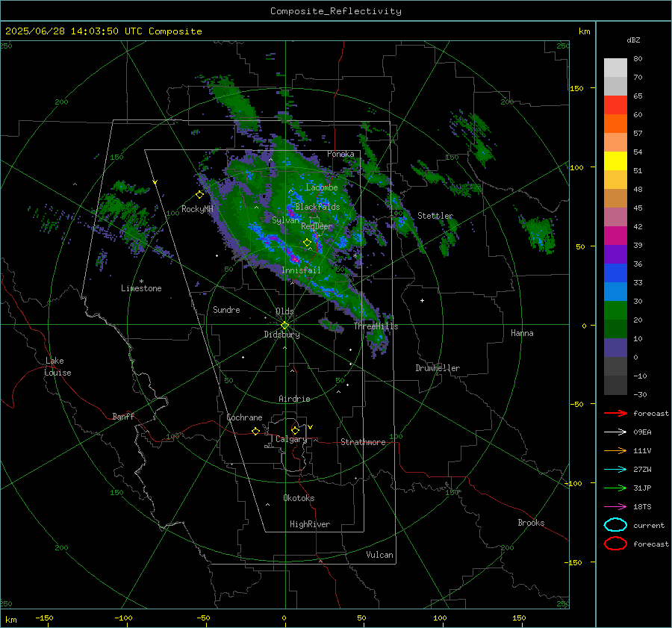Click the Sylvan label on the map

click(x=285, y=220)
